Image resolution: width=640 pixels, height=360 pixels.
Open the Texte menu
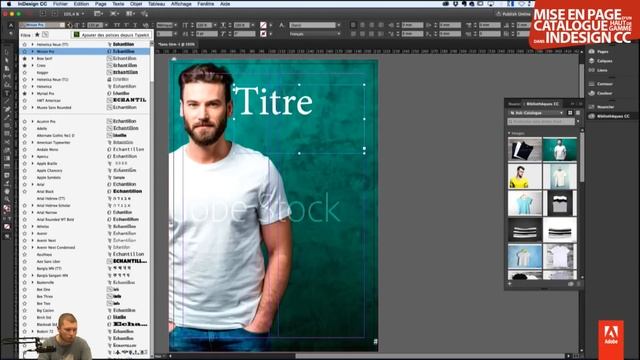(118, 4)
